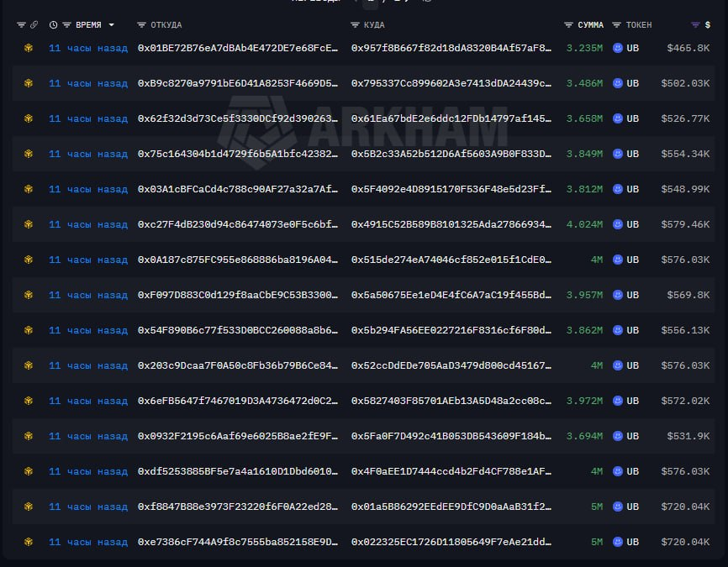Open filter icon next to КУДА header
Screen dimensions: 728x567
355,25
